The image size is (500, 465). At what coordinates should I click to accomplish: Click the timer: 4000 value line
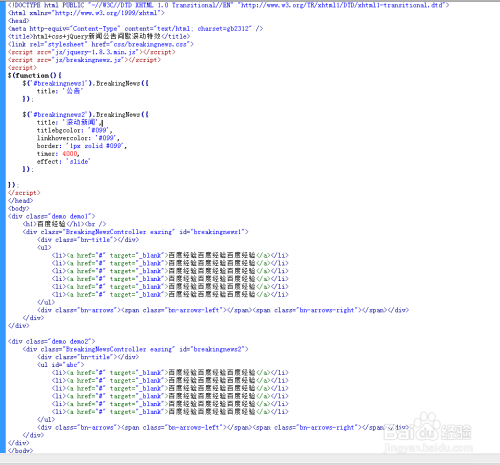coord(58,154)
